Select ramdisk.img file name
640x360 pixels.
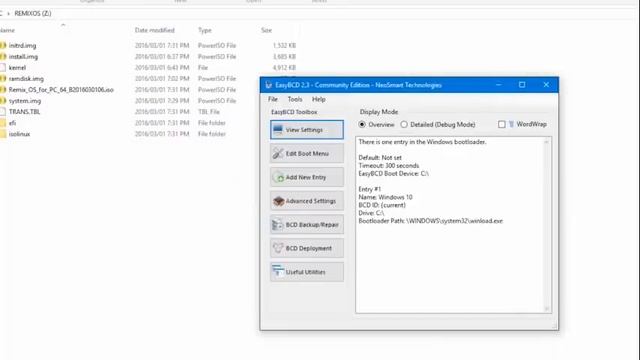tap(26, 78)
